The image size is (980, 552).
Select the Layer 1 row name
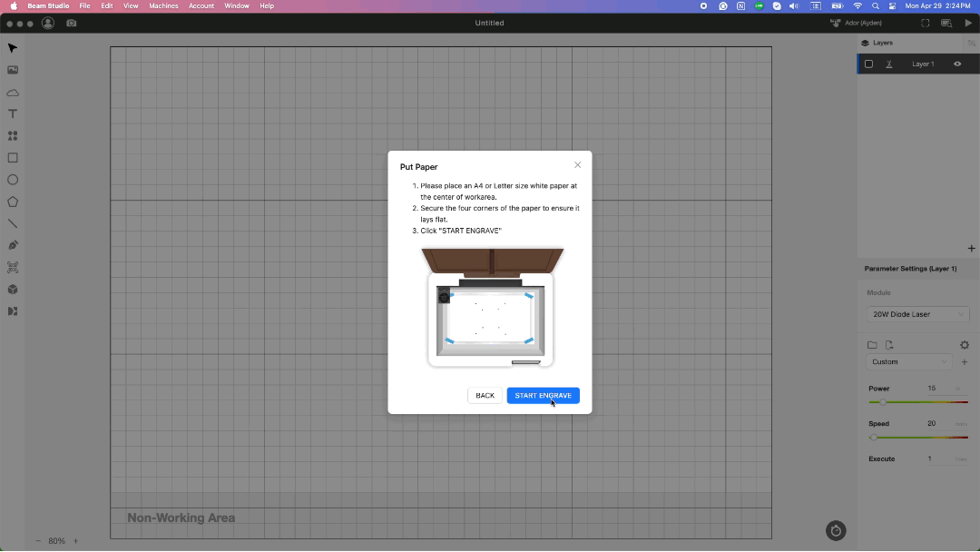click(923, 64)
